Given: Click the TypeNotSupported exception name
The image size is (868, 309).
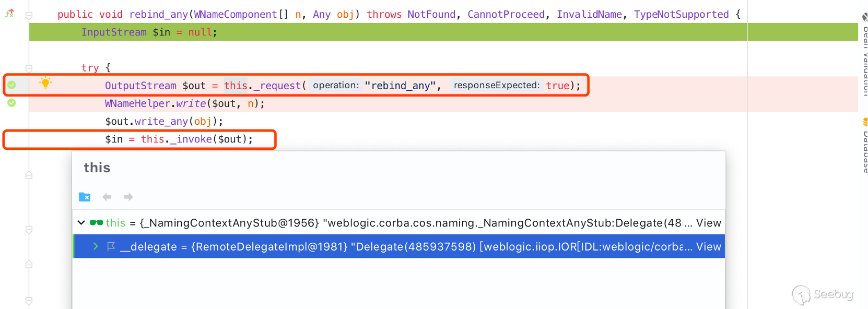Looking at the screenshot, I should tap(681, 15).
